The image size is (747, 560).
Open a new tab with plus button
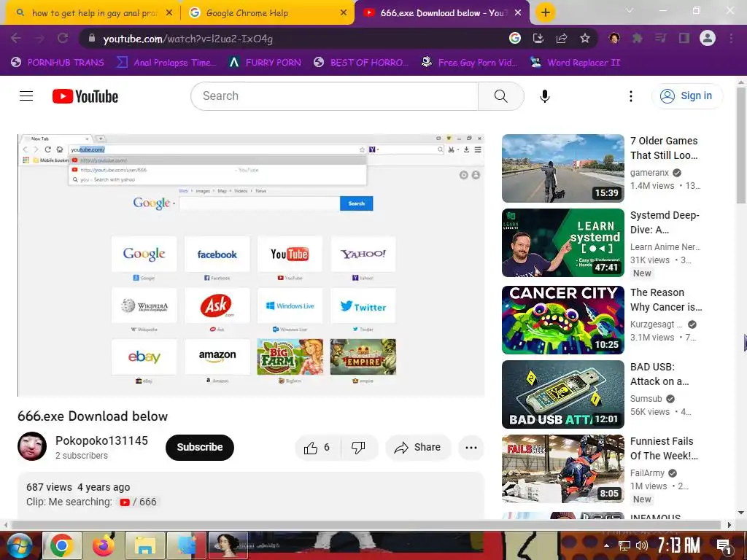546,12
